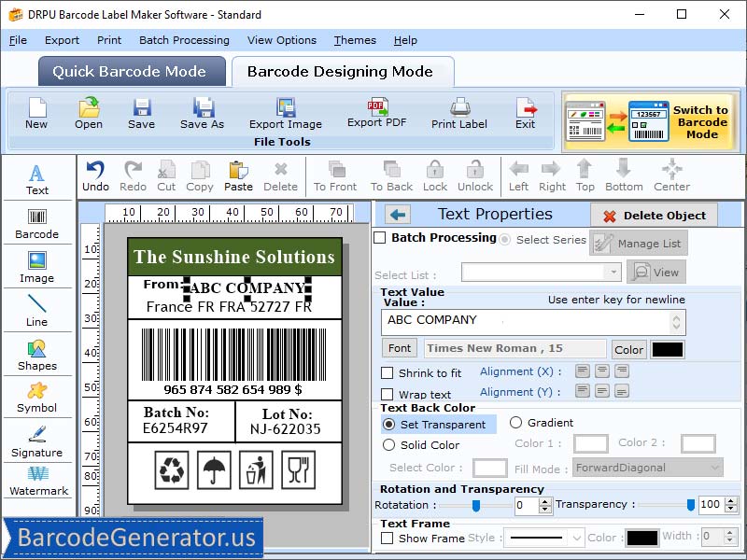The height and width of the screenshot is (560, 747).
Task: Click the Delete Object button
Action: tap(654, 215)
